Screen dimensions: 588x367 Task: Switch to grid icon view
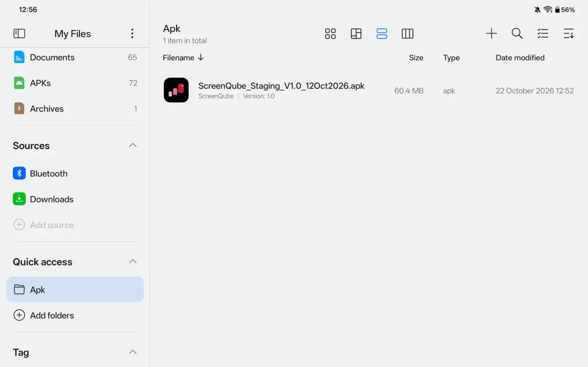tap(330, 34)
